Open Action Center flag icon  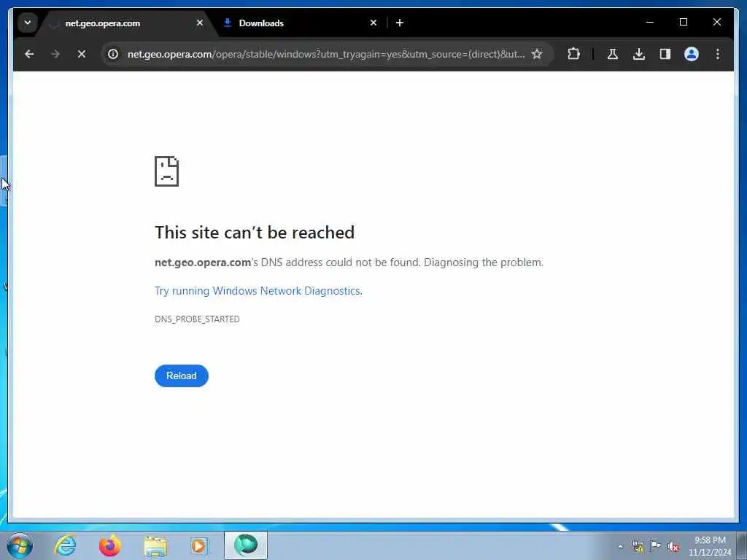[x=656, y=546]
